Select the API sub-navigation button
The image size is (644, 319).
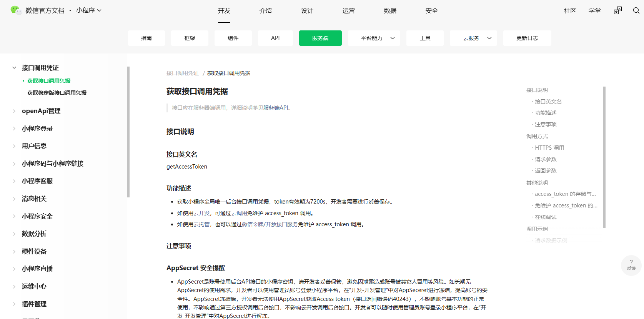click(275, 38)
